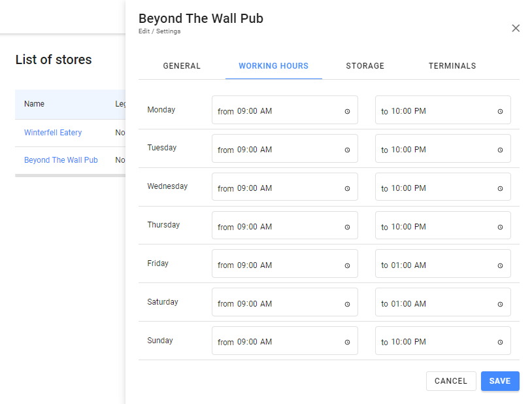Sort stores by Name column header
The image size is (532, 404).
[35, 104]
